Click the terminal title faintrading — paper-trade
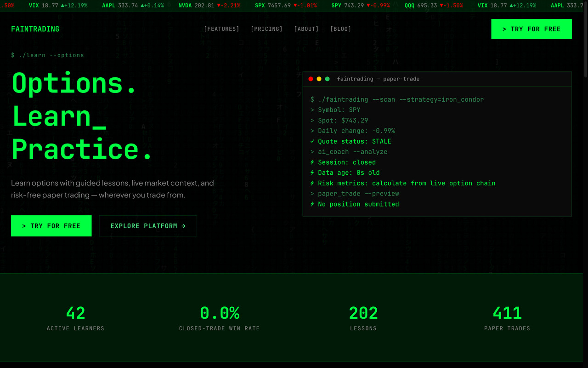 pos(378,79)
